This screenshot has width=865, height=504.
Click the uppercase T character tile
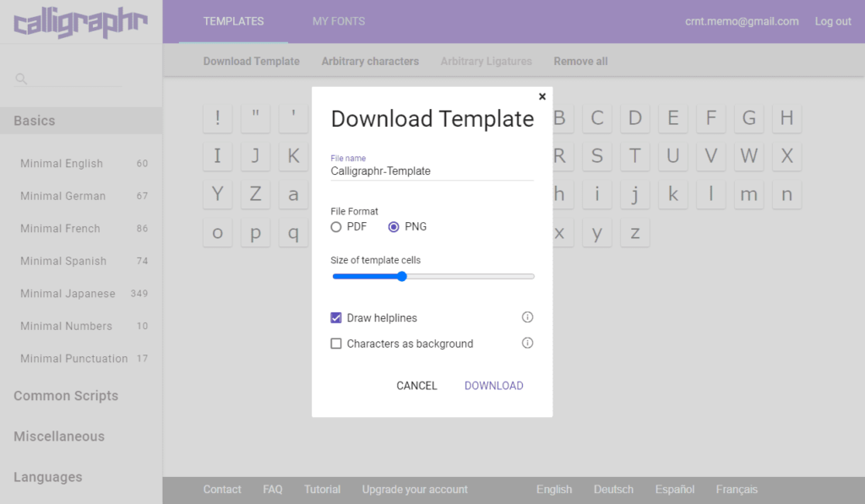[x=635, y=156]
